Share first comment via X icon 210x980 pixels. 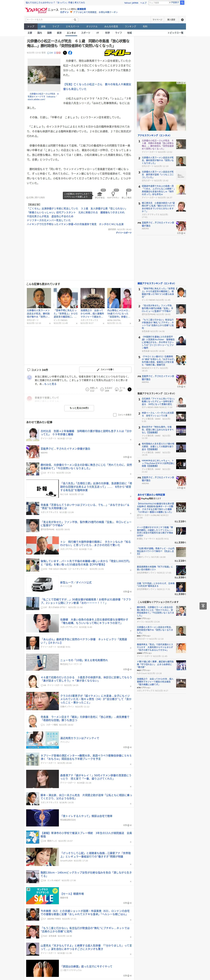click(x=129, y=389)
